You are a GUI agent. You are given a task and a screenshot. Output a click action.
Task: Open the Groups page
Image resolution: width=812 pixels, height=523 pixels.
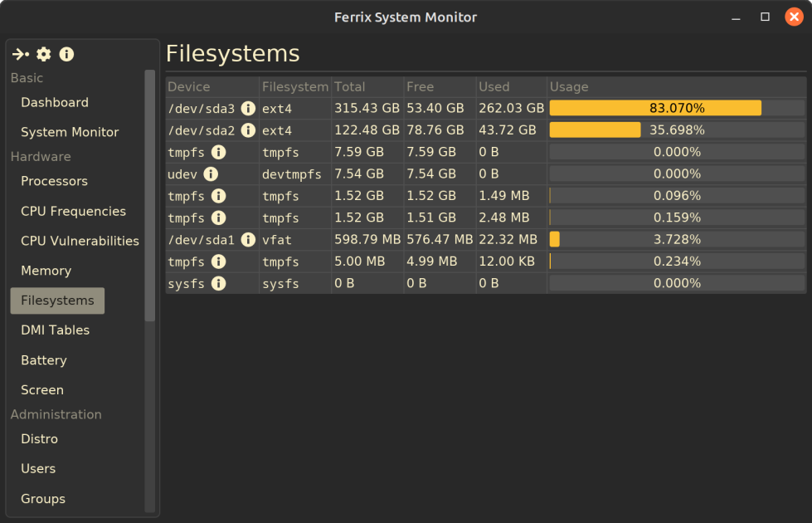[x=43, y=499]
